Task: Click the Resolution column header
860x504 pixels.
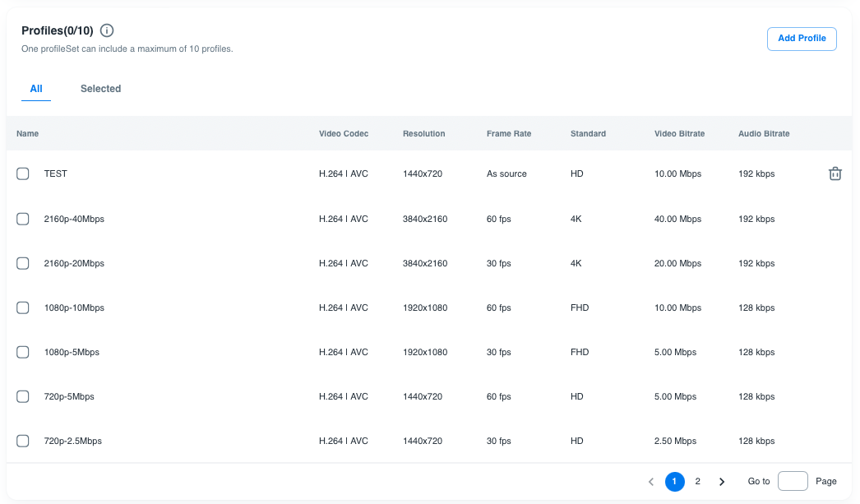Action: click(x=423, y=133)
